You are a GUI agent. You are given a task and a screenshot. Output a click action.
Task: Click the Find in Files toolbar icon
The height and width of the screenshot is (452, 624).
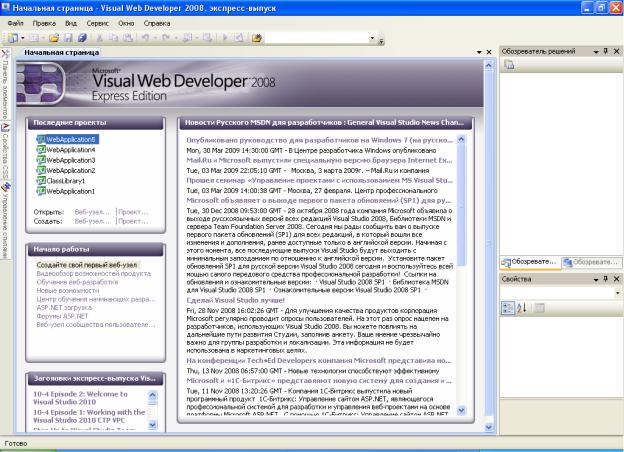pyautogui.click(x=257, y=38)
